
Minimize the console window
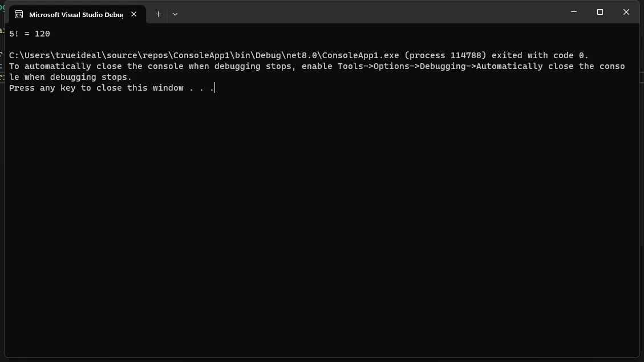(574, 12)
